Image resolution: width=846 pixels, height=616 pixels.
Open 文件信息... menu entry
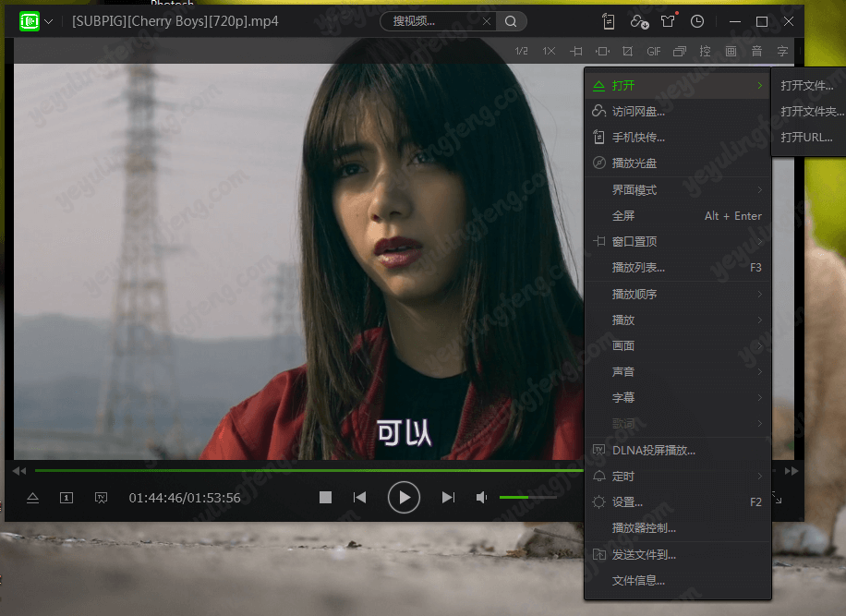[x=678, y=580]
